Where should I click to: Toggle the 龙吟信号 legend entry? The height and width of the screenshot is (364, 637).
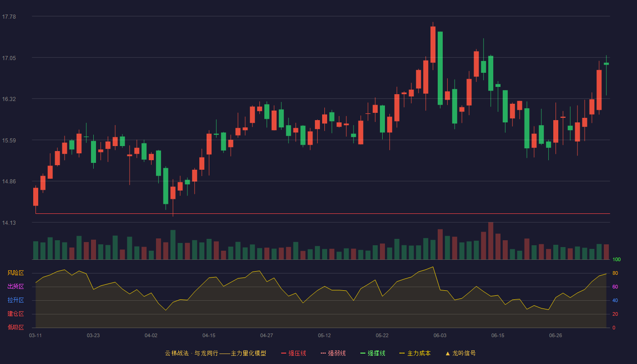click(x=460, y=353)
